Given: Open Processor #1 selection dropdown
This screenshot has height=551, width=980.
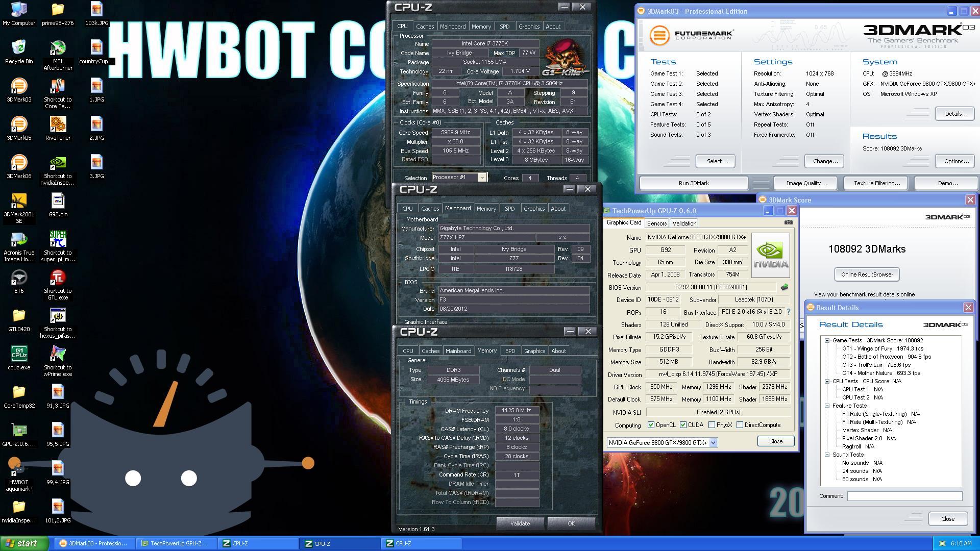Looking at the screenshot, I should pyautogui.click(x=481, y=178).
